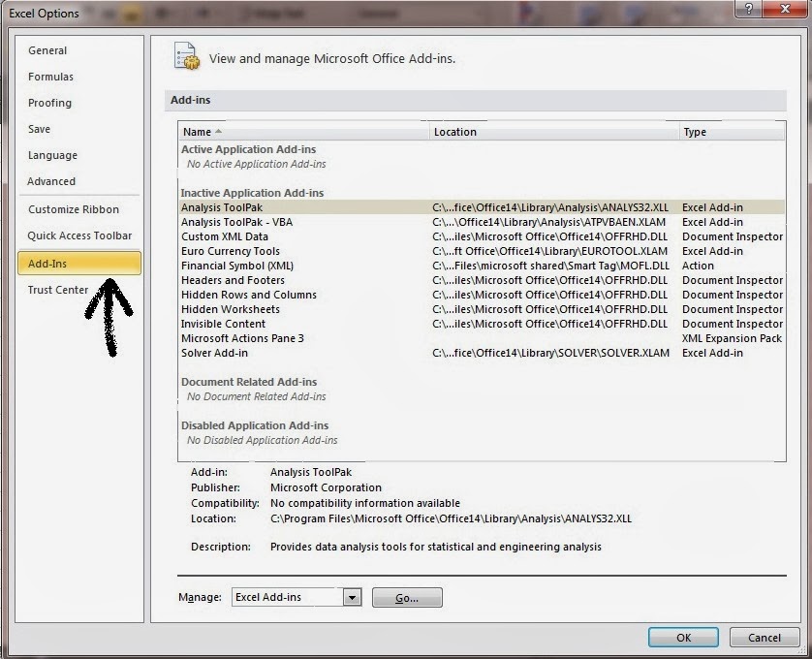Sort add-ins by Location column header
This screenshot has height=659, width=812.
554,132
